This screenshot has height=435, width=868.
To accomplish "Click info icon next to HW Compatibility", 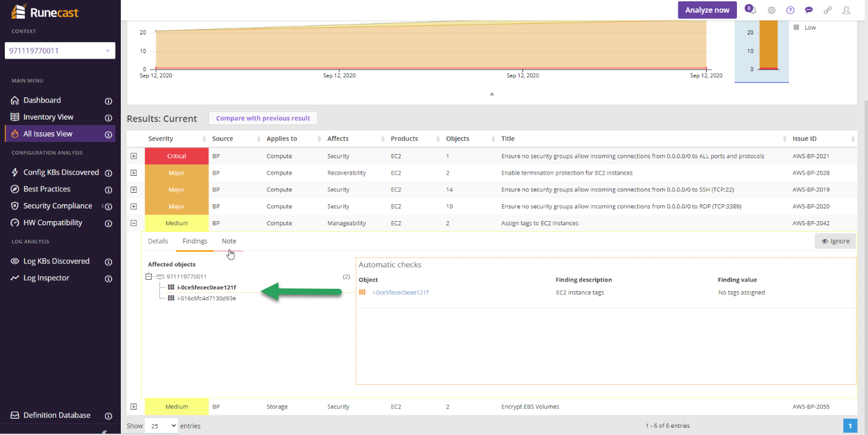I will 109,224.
